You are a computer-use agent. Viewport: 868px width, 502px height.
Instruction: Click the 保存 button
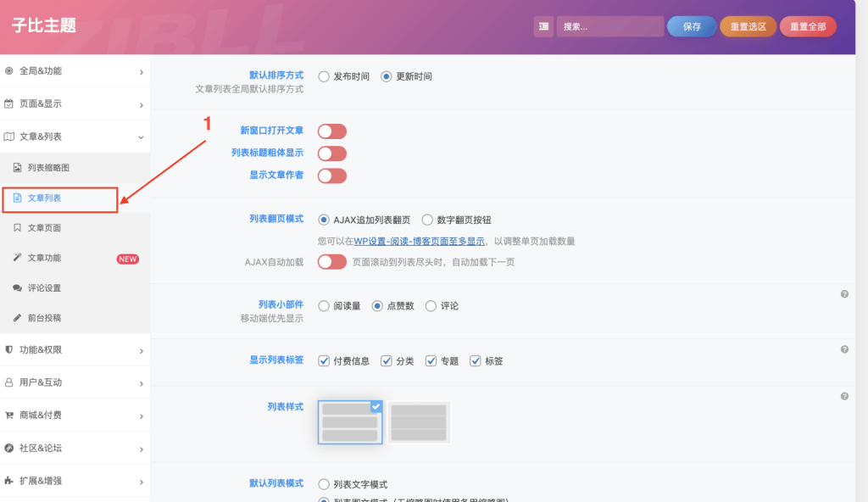pyautogui.click(x=693, y=26)
